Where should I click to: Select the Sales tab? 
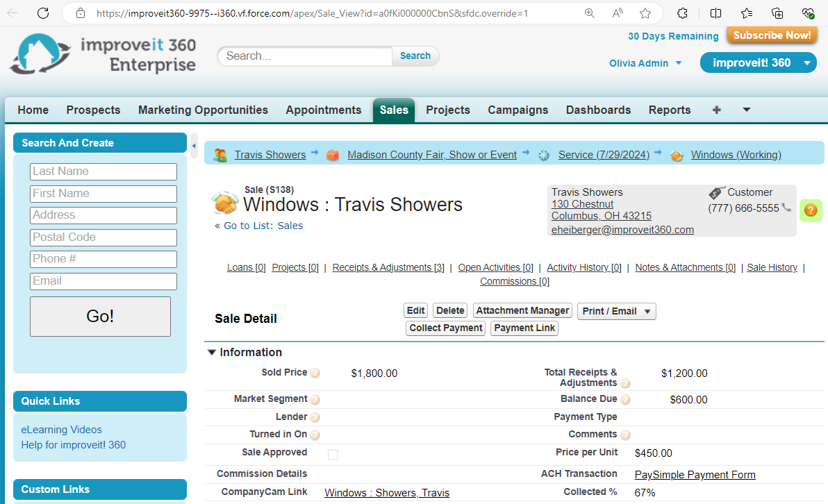click(x=394, y=110)
